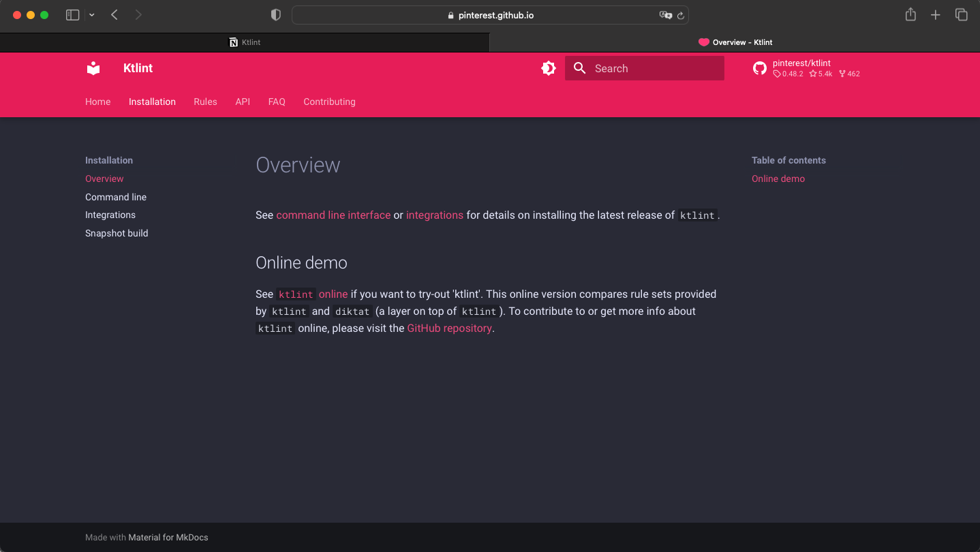Viewport: 980px width, 552px height.
Task: Go back using the Safari back arrow
Action: coord(114,15)
